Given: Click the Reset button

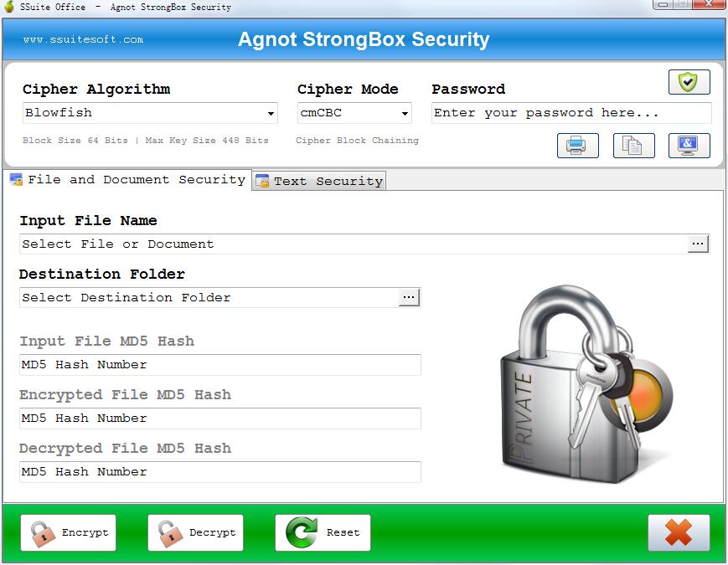Looking at the screenshot, I should tap(323, 532).
